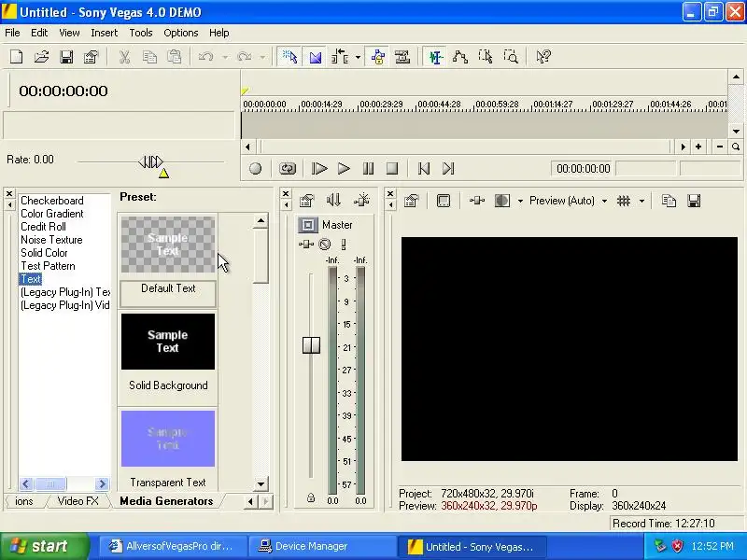Select the Envelope Edit tool
The width and height of the screenshot is (747, 560).
coord(460,57)
